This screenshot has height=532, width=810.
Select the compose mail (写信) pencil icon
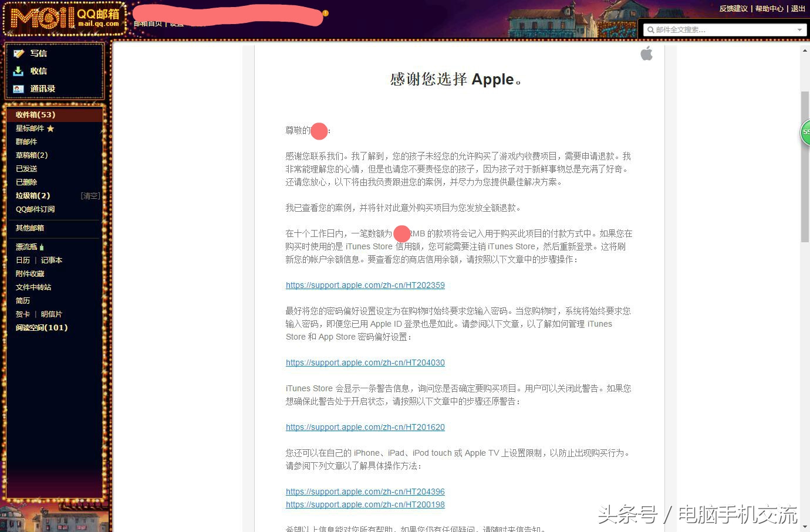pyautogui.click(x=19, y=53)
